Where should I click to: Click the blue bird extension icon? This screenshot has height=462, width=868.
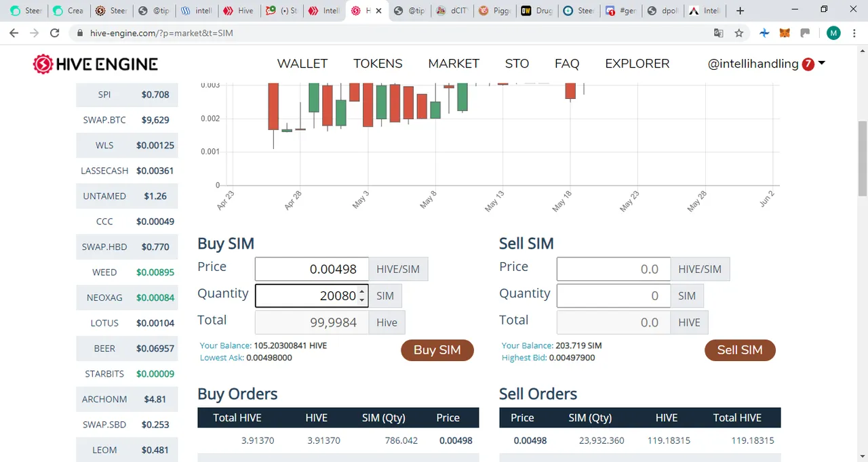tap(764, 33)
